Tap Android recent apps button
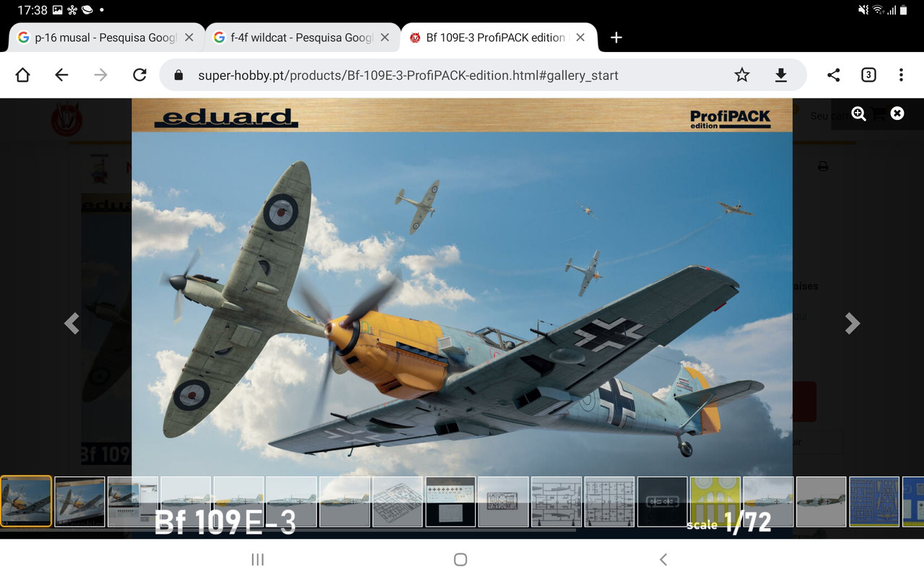 [x=258, y=559]
